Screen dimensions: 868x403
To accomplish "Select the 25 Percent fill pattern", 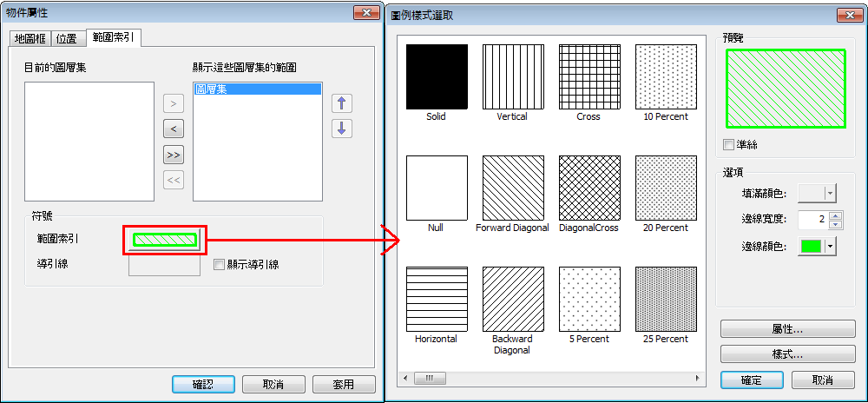I will [666, 300].
